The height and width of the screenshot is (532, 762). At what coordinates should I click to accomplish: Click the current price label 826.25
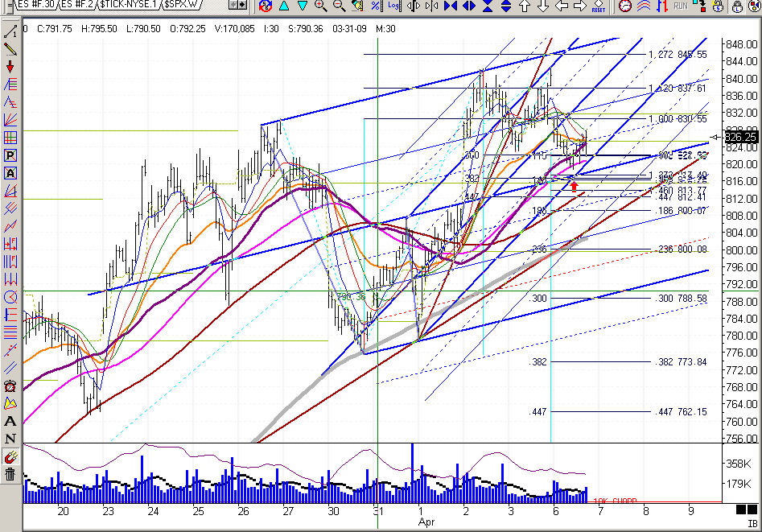point(740,137)
